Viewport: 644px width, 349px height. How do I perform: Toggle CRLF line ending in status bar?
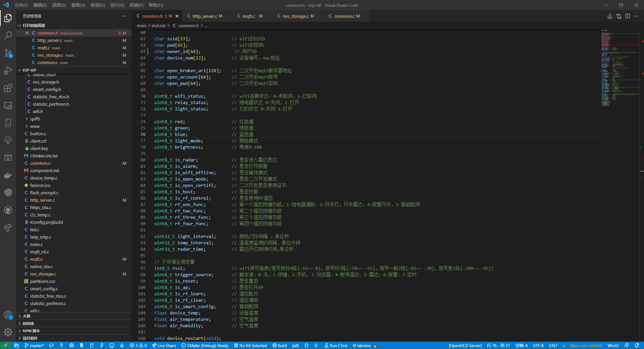[553, 346]
